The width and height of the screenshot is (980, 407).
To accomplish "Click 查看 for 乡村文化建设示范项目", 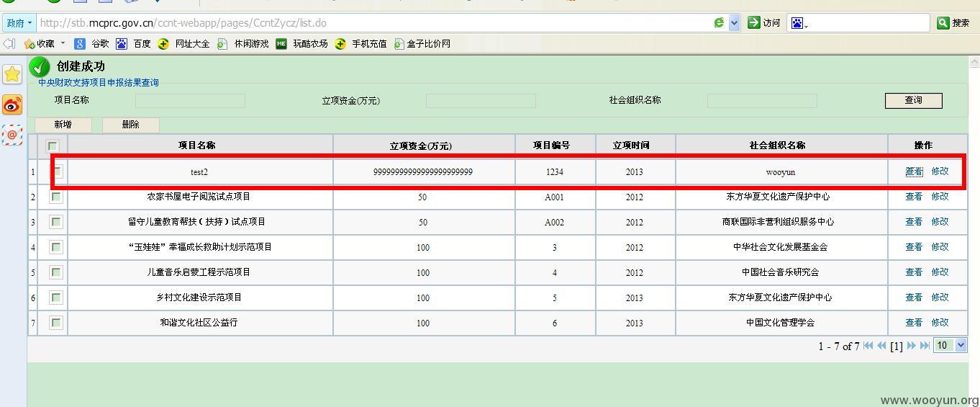I will click(914, 298).
